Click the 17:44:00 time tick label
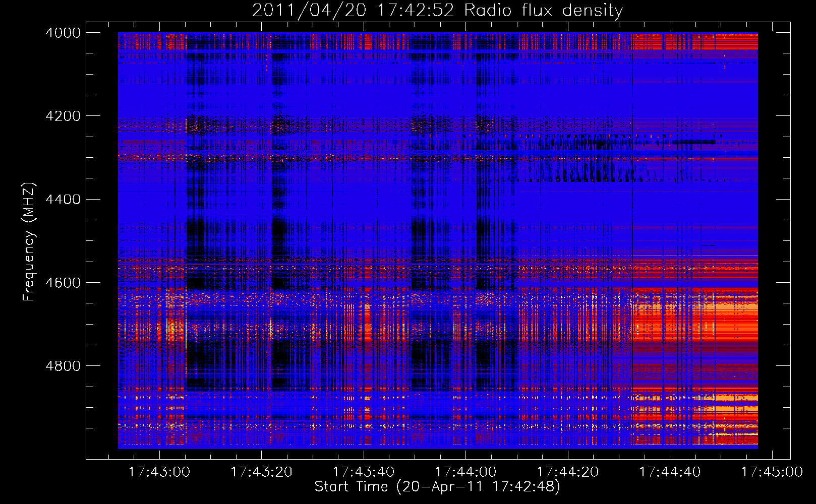The height and width of the screenshot is (504, 816). pyautogui.click(x=465, y=472)
